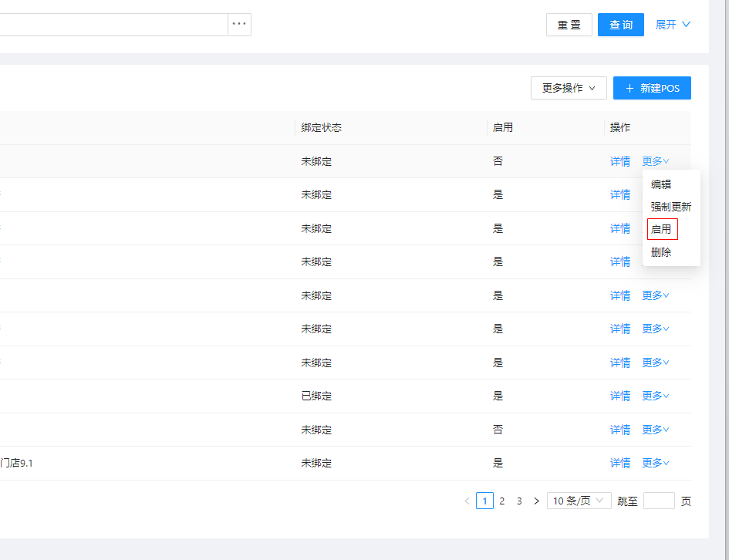Open 更多 dropdown in the seventh row

(656, 363)
